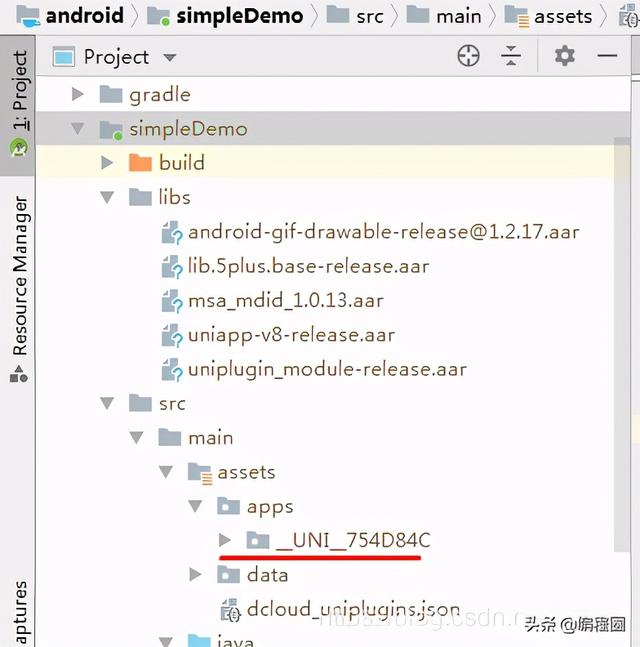Image resolution: width=640 pixels, height=647 pixels.
Task: Click msa_mdid_1.0.13.aar file icon
Action: [172, 301]
